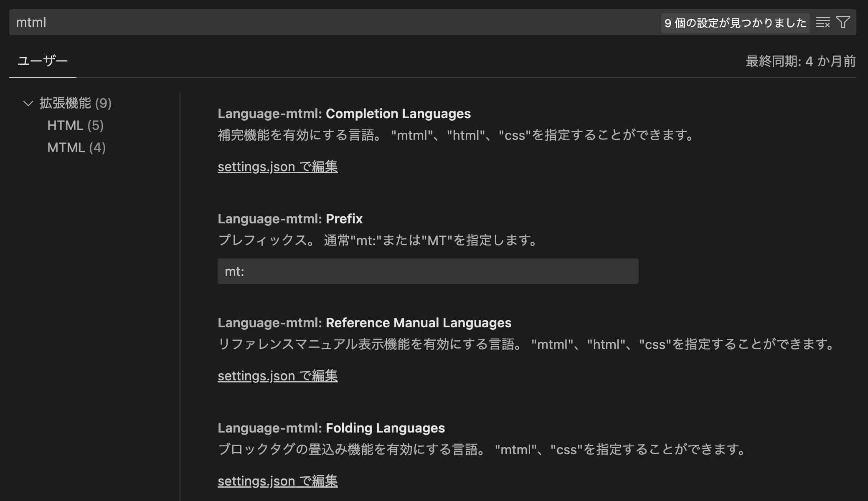Viewport: 868px width, 501px height.
Task: Edit Completion Languages in settings.json
Action: [277, 167]
